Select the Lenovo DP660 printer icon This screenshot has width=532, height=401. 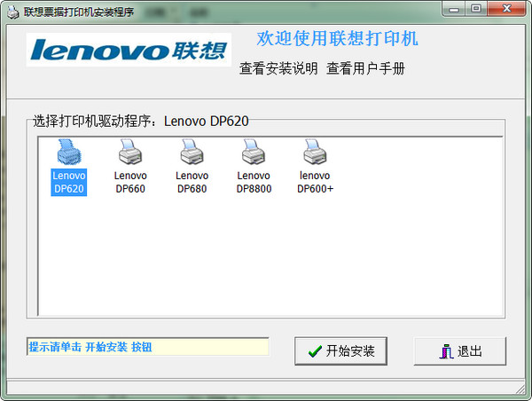point(130,152)
